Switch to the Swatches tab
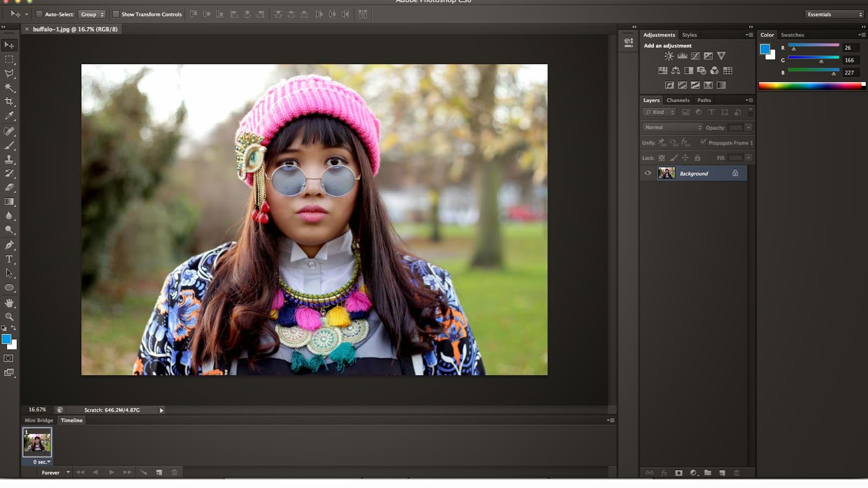Viewport: 868px width, 488px height. pos(793,35)
